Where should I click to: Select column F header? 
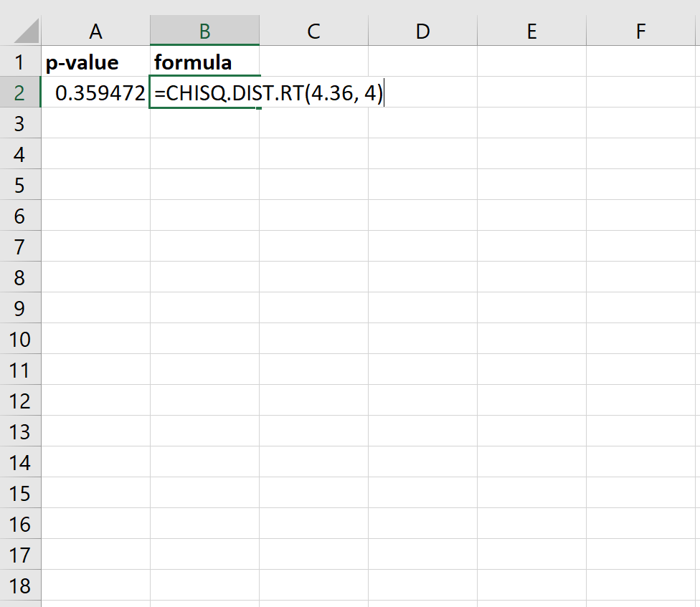pos(640,32)
